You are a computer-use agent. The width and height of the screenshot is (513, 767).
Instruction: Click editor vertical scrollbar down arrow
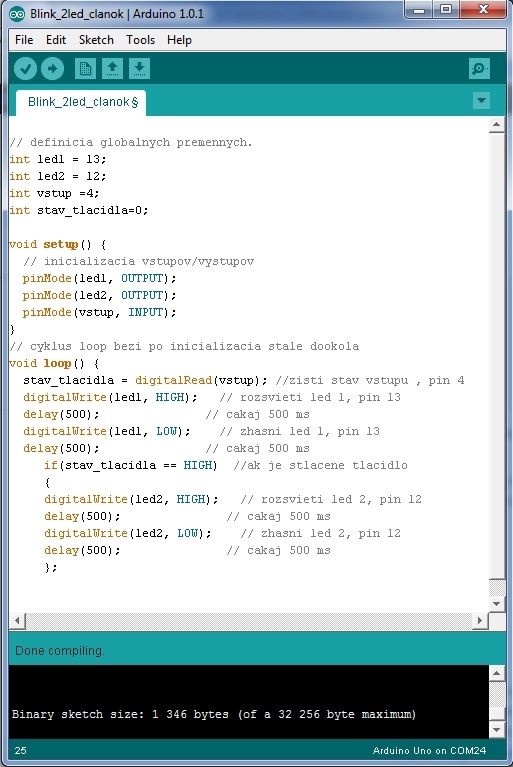pyautogui.click(x=496, y=604)
